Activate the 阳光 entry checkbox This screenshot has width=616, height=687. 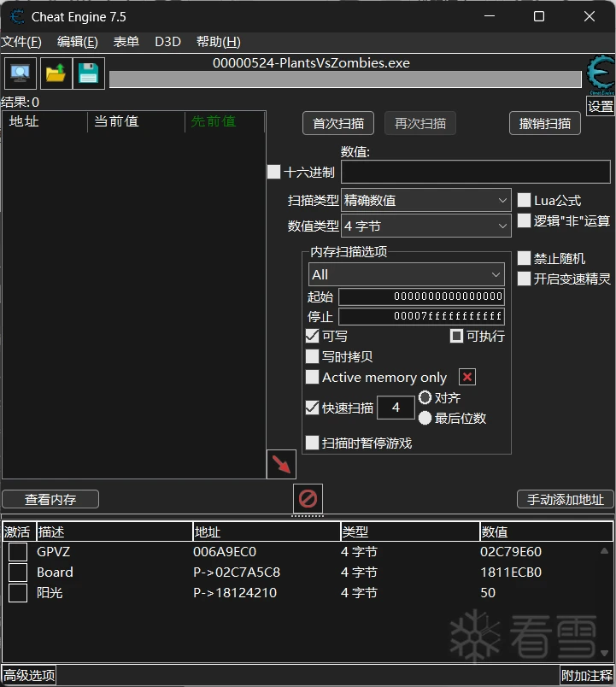(x=18, y=593)
